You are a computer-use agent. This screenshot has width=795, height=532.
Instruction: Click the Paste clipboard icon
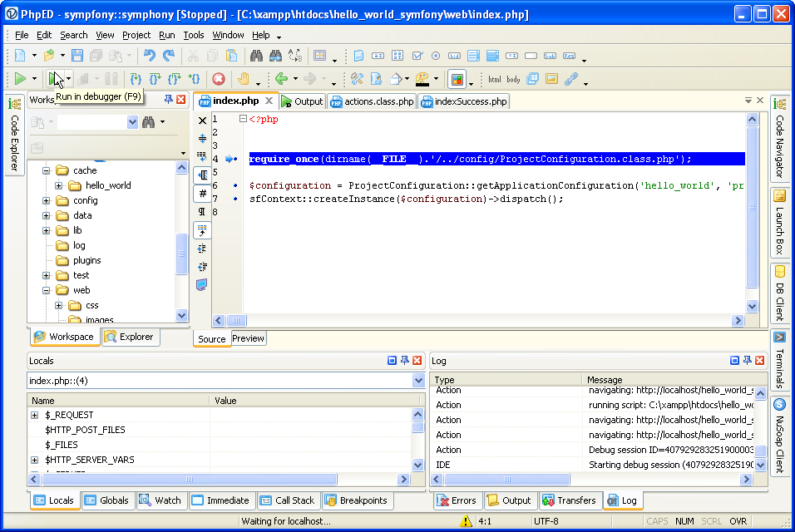[x=232, y=56]
